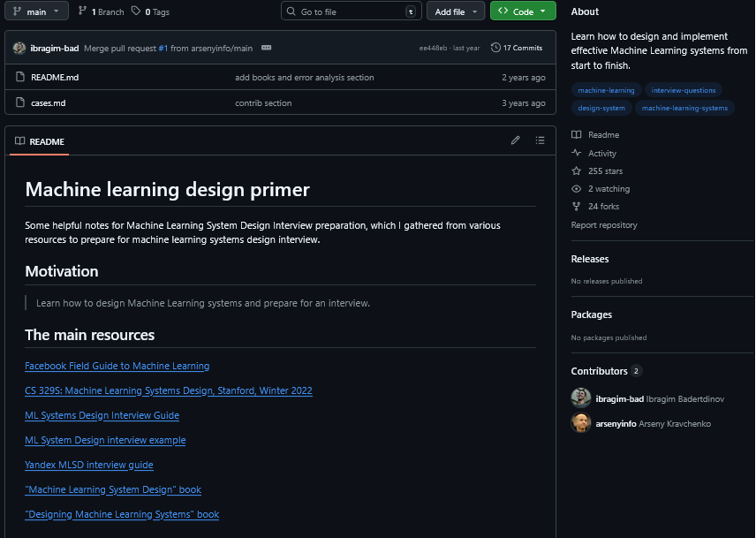Expand commit message ellipsis button
The image size is (756, 538).
tap(266, 48)
